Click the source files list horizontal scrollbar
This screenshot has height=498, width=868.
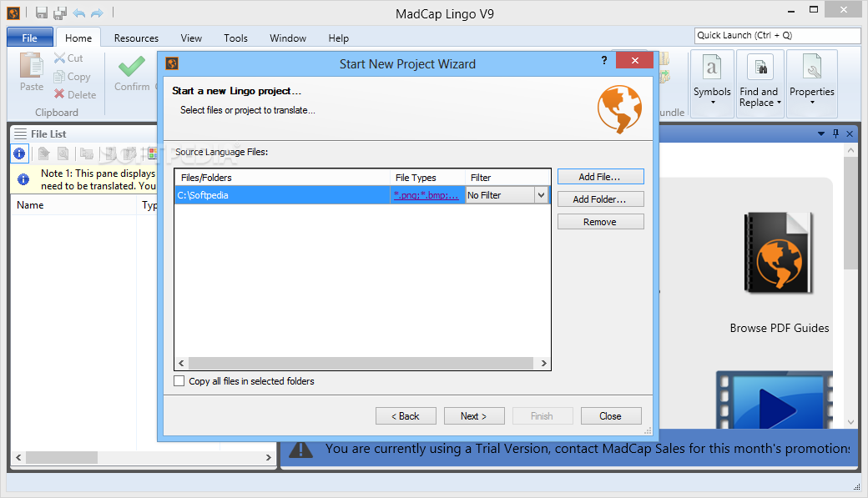[x=362, y=363]
